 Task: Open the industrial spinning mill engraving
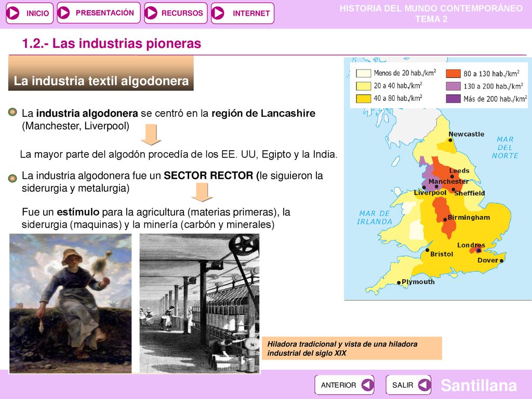199,303
